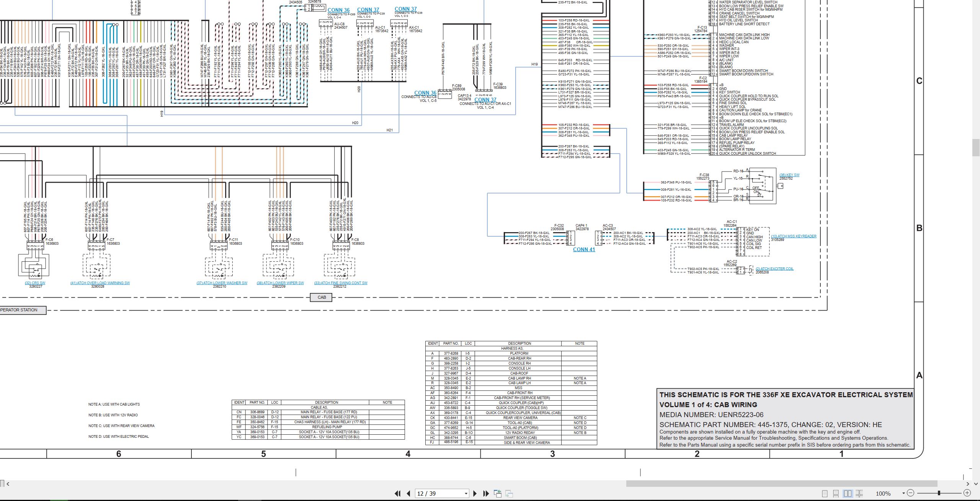Open the (2) ATCH EXCITER COIL link

[774, 269]
